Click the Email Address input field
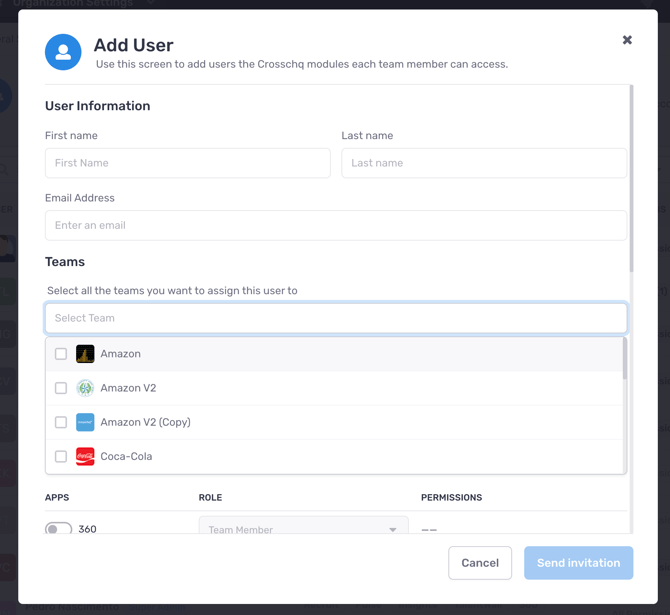This screenshot has width=670, height=615. (x=336, y=225)
